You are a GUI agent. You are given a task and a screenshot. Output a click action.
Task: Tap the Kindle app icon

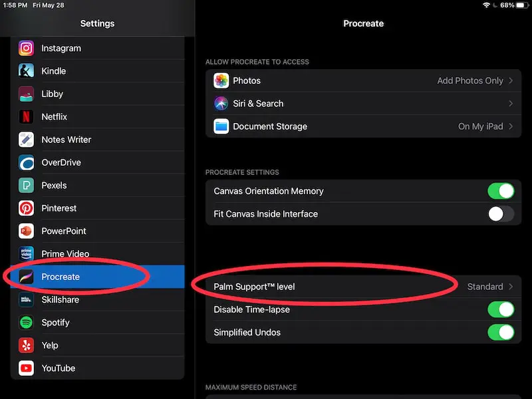pyautogui.click(x=26, y=71)
